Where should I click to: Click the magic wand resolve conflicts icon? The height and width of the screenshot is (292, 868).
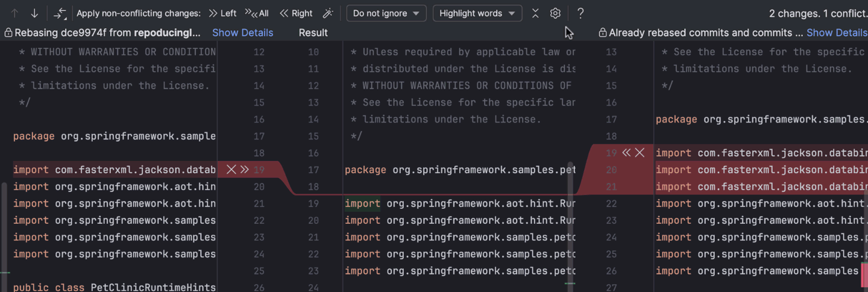[x=328, y=13]
